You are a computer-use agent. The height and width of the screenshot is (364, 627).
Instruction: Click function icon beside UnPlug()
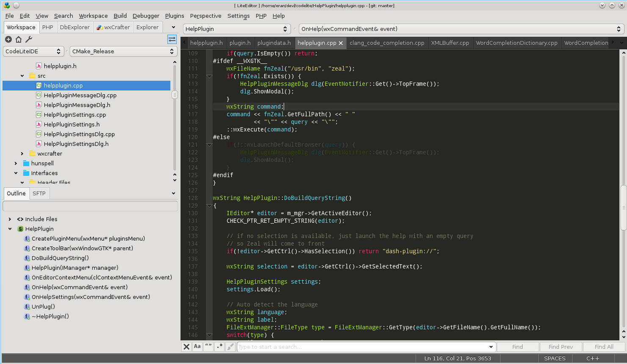point(27,307)
